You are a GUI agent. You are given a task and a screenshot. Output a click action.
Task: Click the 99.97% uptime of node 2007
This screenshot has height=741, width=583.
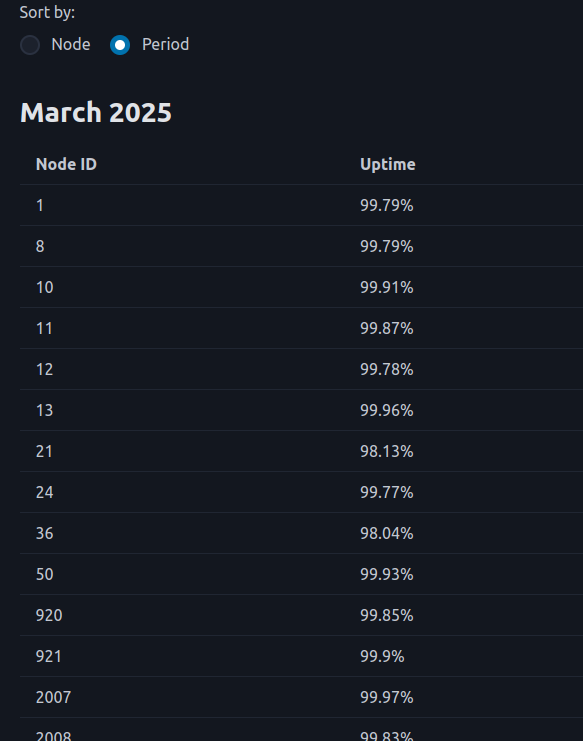point(386,698)
